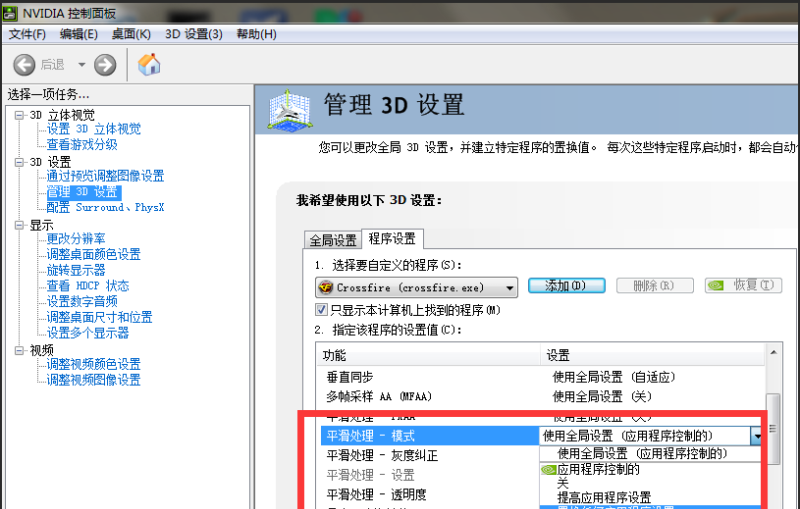Click the 功能 column header
This screenshot has width=800, height=509.
(x=428, y=355)
